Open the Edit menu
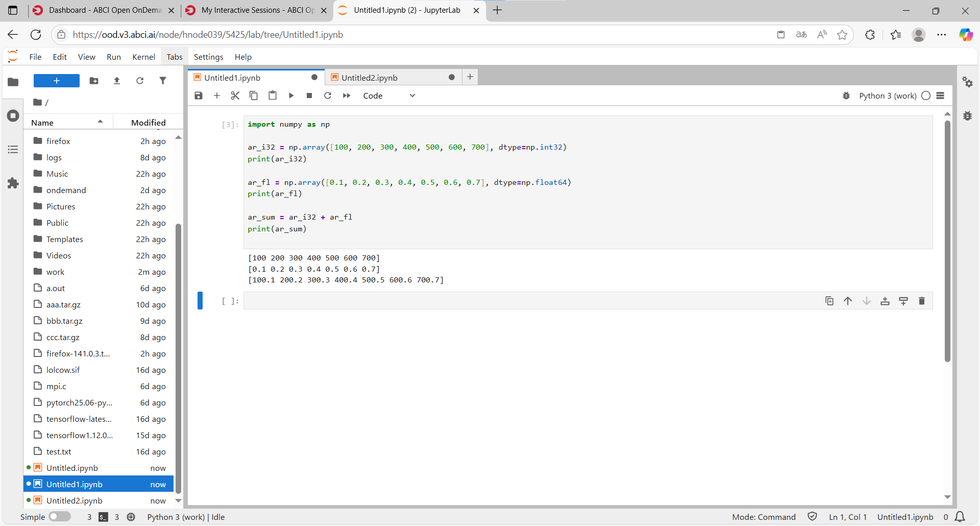This screenshot has width=980, height=526. [60, 57]
